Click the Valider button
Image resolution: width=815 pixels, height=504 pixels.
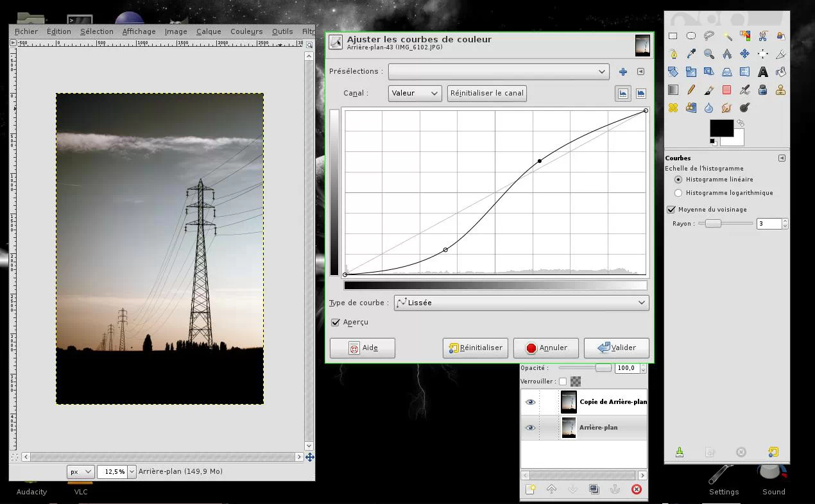616,348
